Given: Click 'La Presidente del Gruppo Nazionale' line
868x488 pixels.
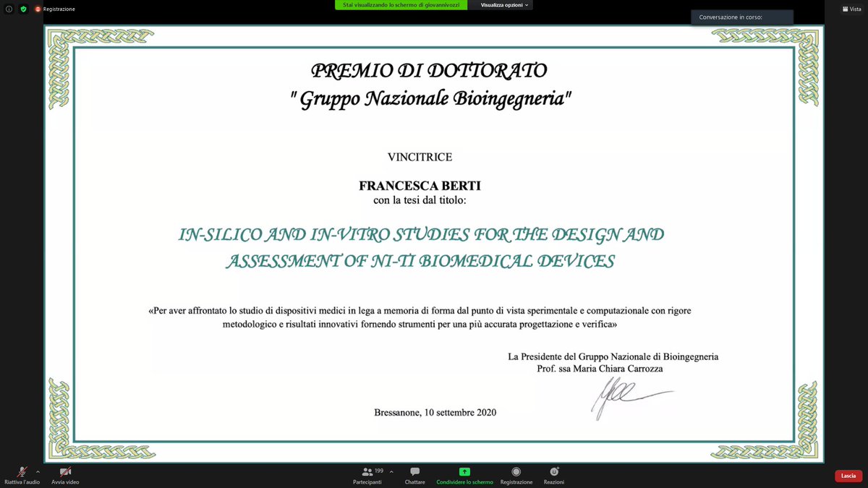Looking at the screenshot, I should 613,356.
